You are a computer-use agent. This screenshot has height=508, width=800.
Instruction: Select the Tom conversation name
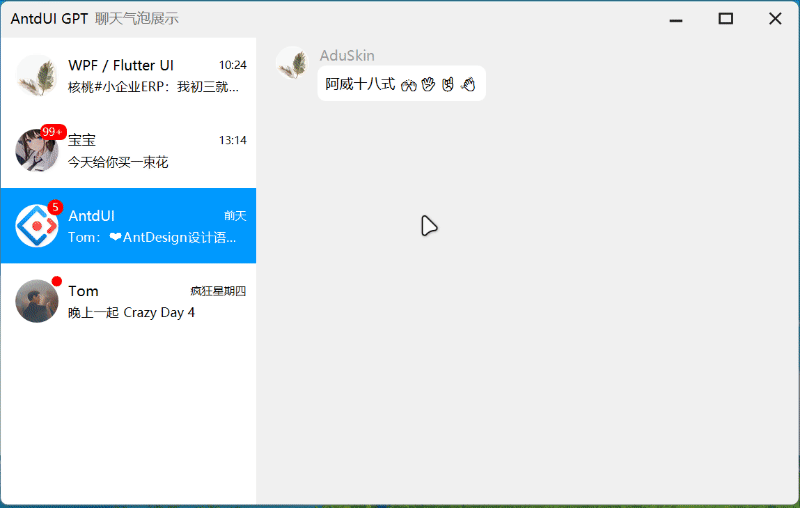coord(83,291)
